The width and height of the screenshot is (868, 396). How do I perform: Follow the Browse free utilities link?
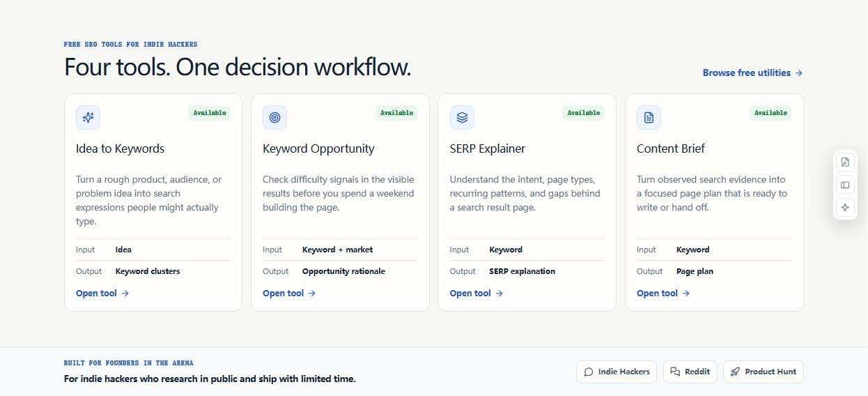(x=753, y=73)
